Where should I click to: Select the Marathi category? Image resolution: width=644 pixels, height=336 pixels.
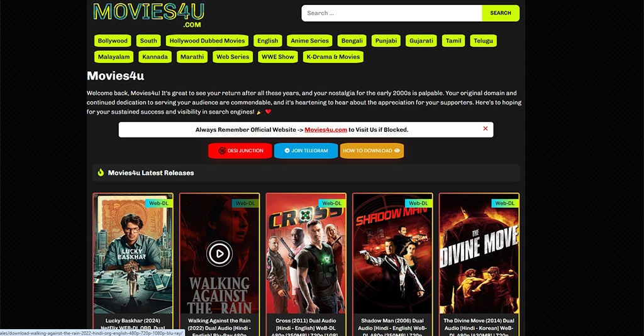click(192, 57)
